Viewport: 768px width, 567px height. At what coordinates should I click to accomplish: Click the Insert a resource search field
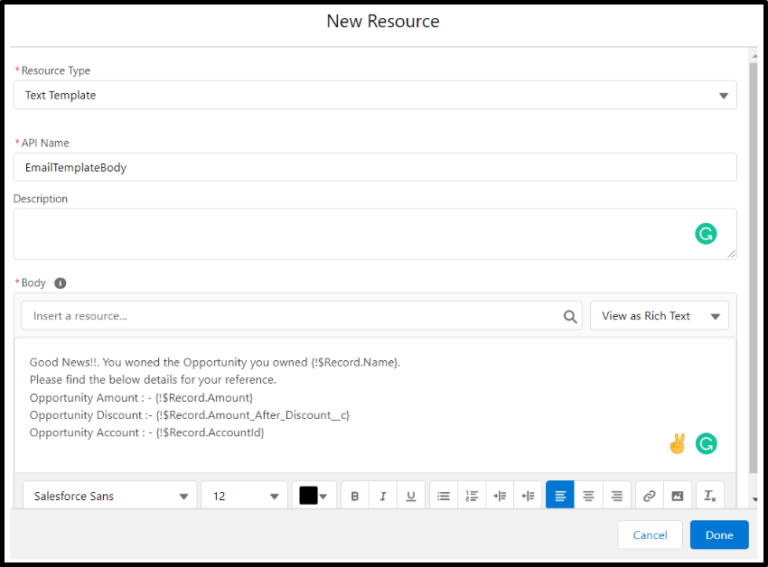point(302,316)
